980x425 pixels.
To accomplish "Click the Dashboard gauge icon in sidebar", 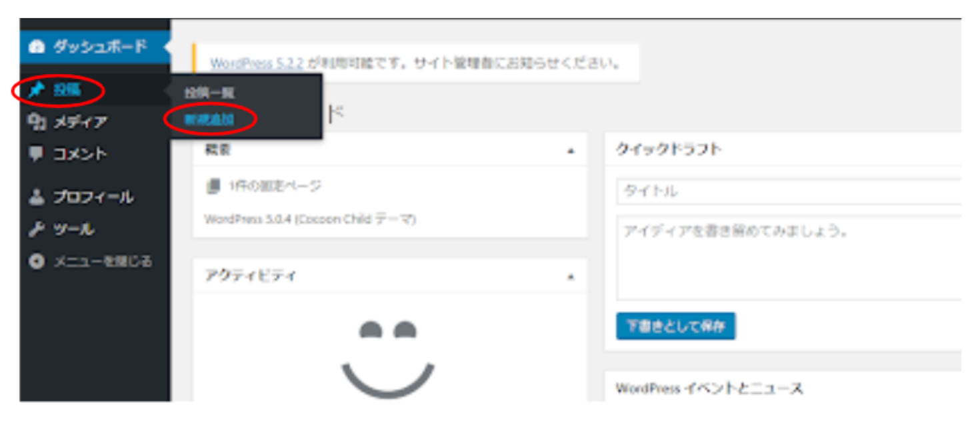I will [x=37, y=48].
